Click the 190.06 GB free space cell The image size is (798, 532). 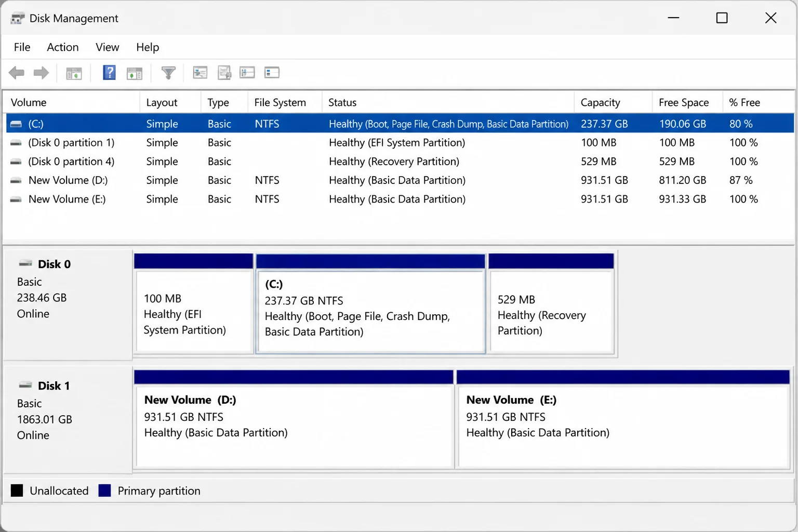(x=682, y=124)
